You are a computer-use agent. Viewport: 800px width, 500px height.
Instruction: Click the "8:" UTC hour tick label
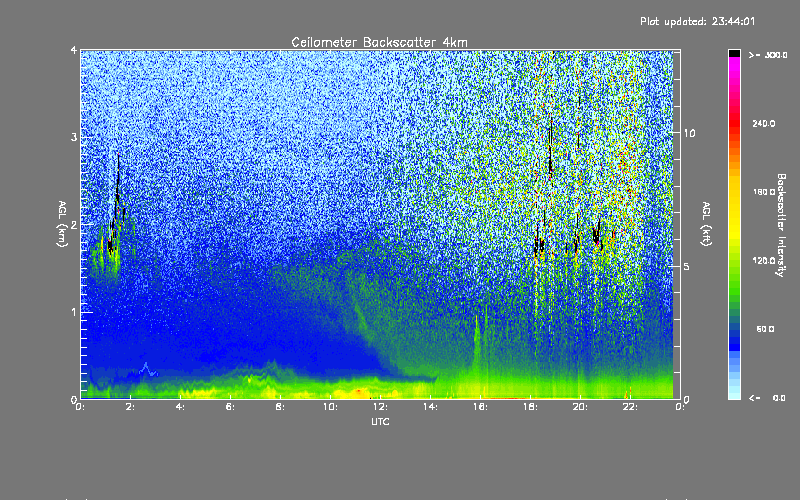tap(280, 407)
